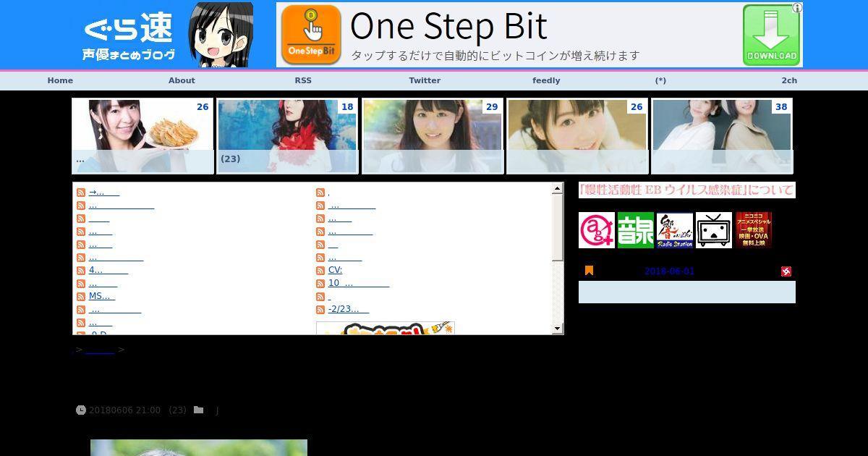Open the (*) navigation item
Screen dimensions: 868x456
(660, 80)
